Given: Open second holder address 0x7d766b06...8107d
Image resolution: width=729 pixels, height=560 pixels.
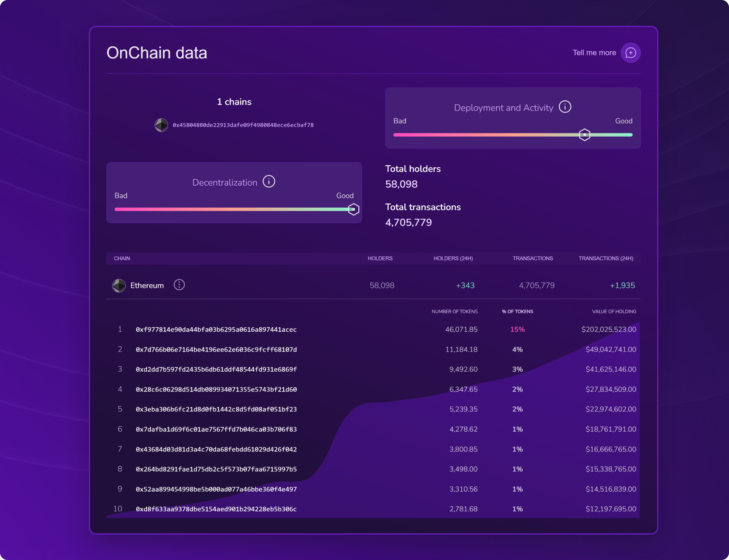Looking at the screenshot, I should (216, 349).
